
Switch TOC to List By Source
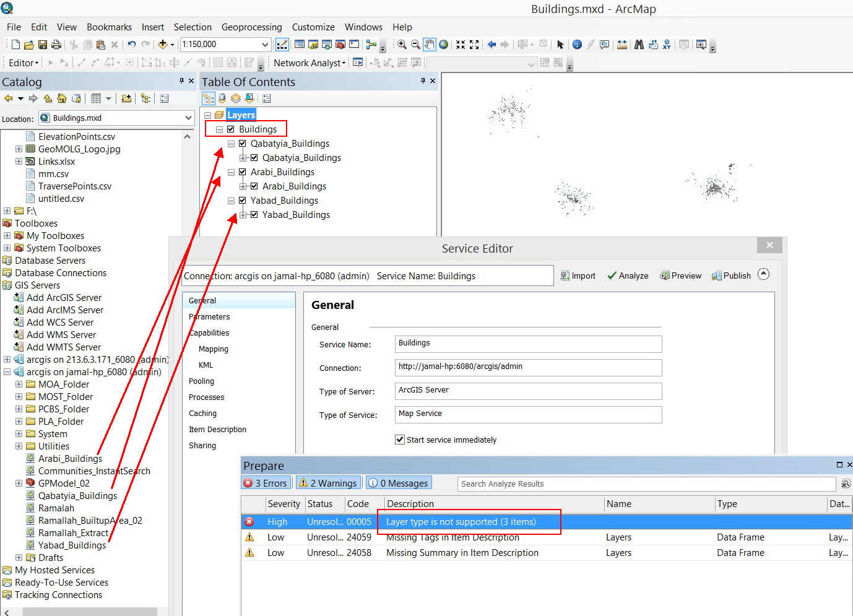pos(222,98)
